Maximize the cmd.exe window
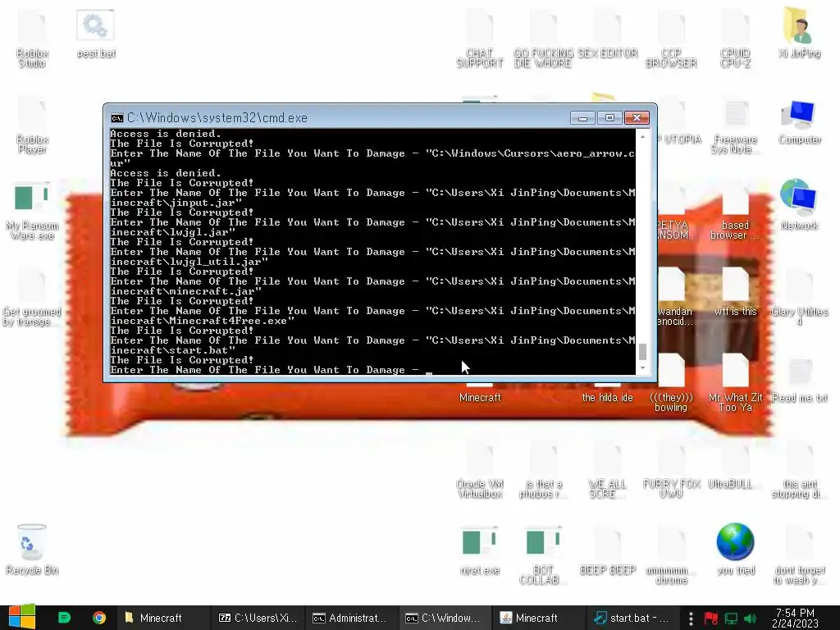Image resolution: width=840 pixels, height=630 pixels. [x=609, y=118]
